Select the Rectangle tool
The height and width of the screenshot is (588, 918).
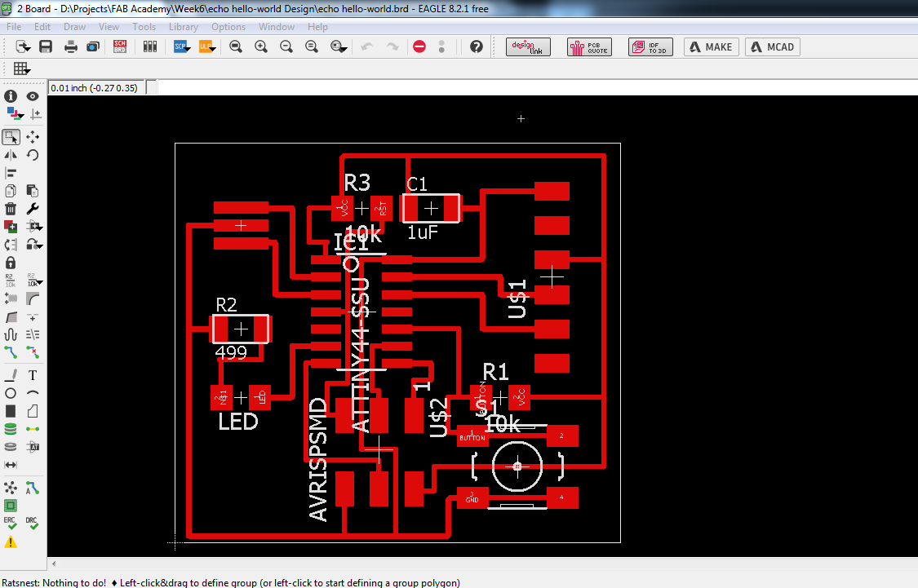pos(11,411)
